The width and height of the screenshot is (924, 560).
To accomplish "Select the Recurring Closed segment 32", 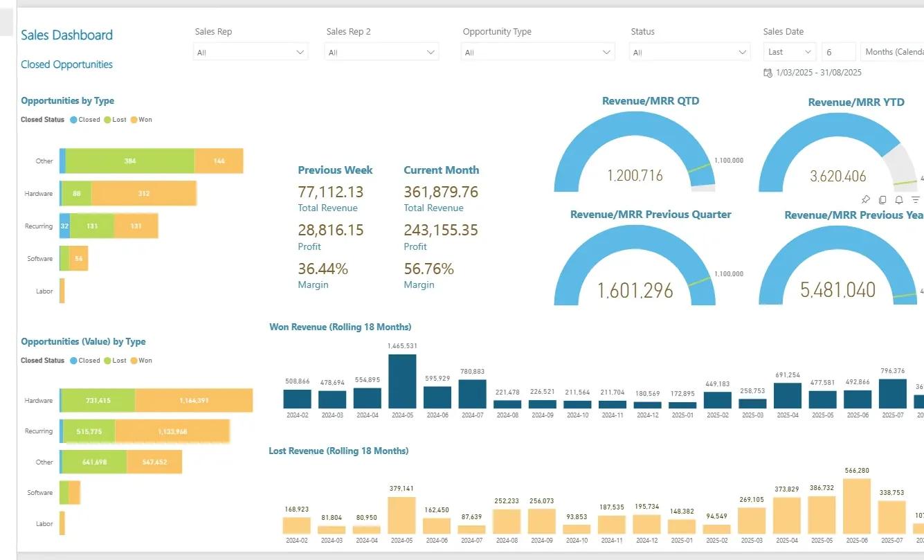I will pyautogui.click(x=65, y=226).
